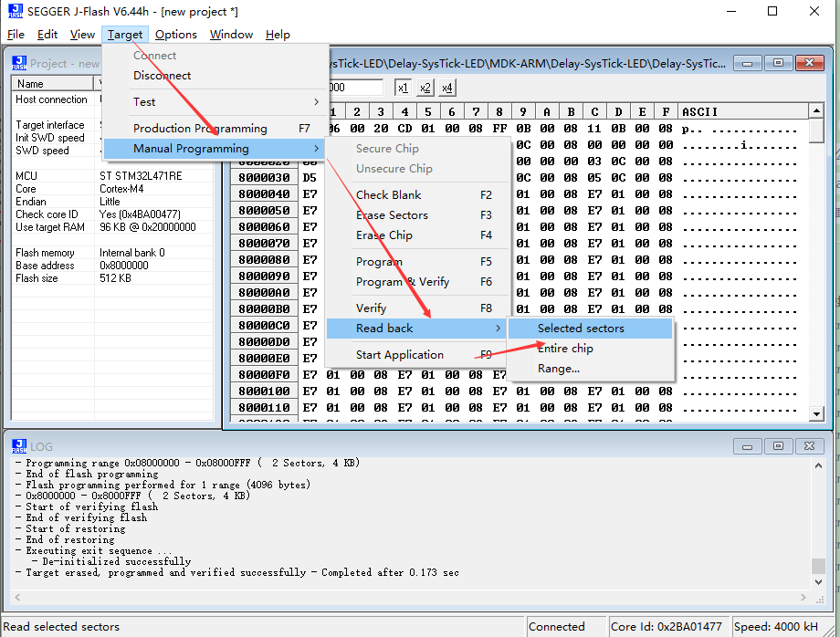Set data view to x4 width
The height and width of the screenshot is (637, 840).
click(447, 88)
